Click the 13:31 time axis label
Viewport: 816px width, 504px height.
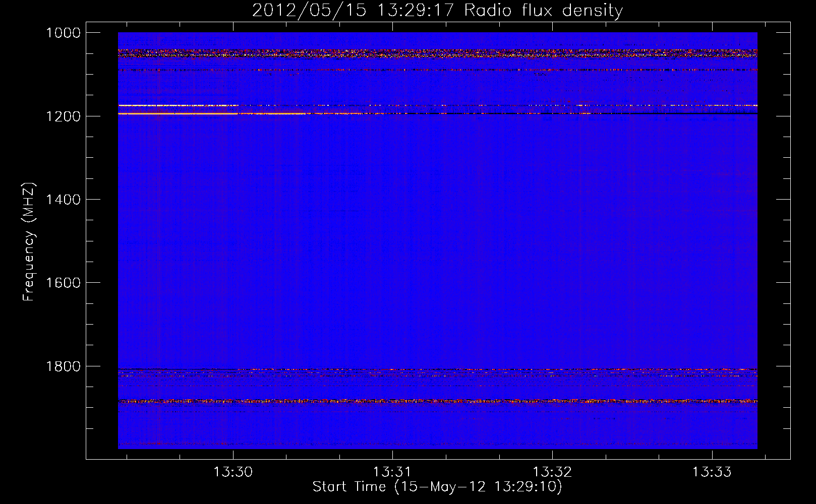(392, 472)
